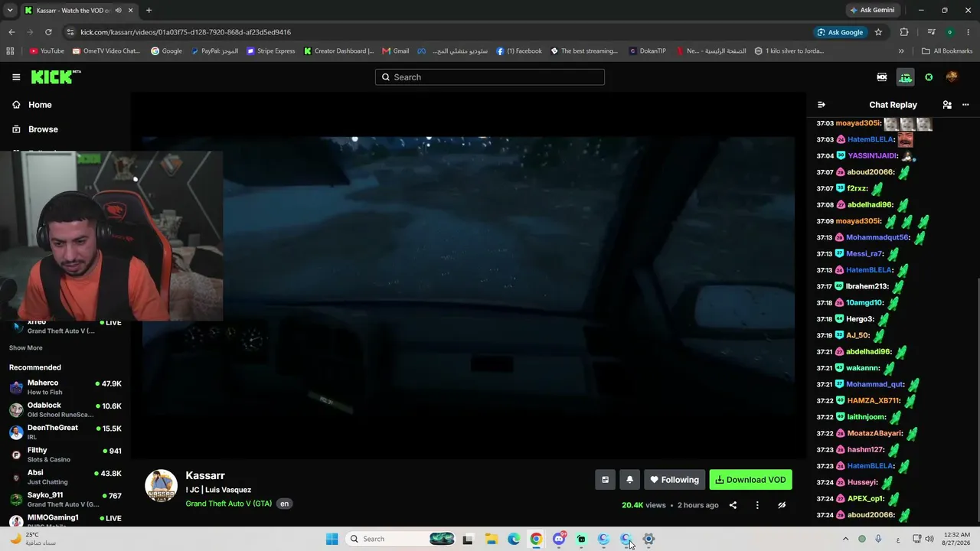Close the Kassarr browser tab
The height and width of the screenshot is (551, 980).
pyautogui.click(x=131, y=11)
